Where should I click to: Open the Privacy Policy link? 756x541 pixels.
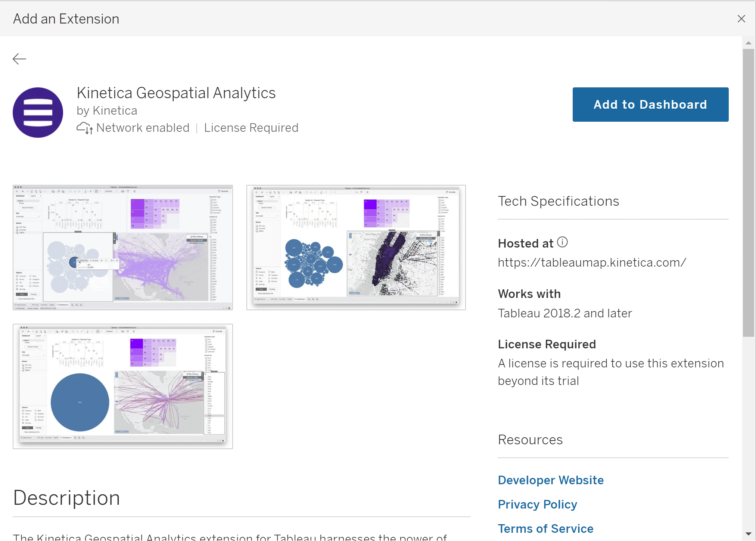coord(537,504)
